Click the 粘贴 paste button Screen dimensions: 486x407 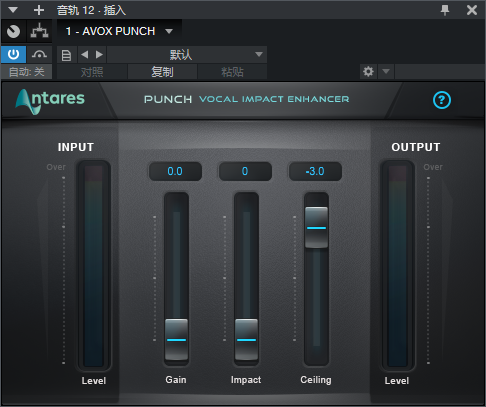[x=232, y=72]
